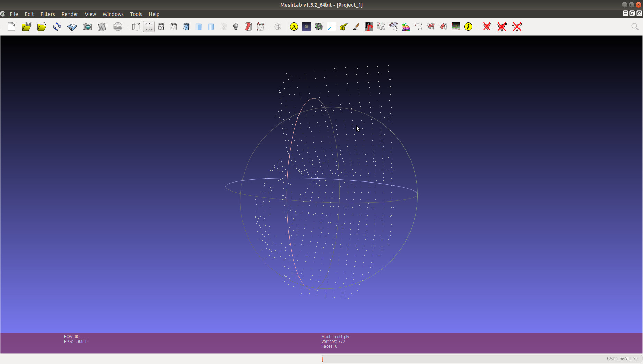Click the 'FOV: 60' readout
643x364 pixels.
pyautogui.click(x=72, y=337)
